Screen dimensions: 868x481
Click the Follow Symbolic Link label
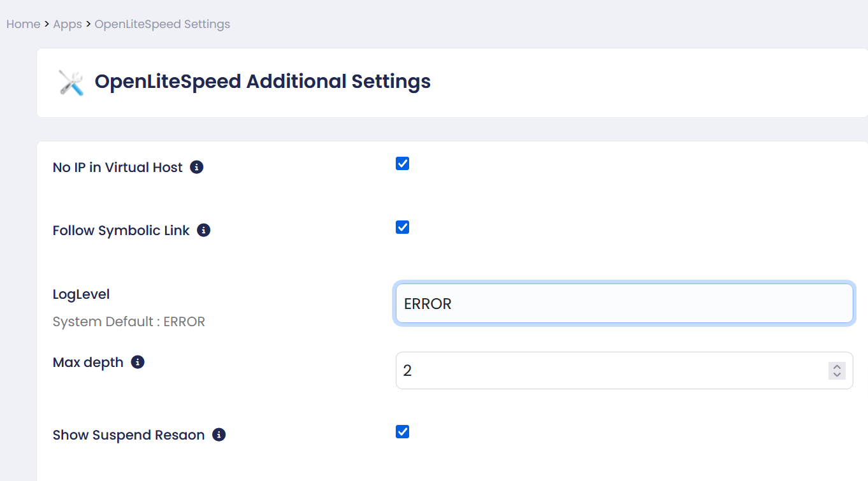coord(121,231)
